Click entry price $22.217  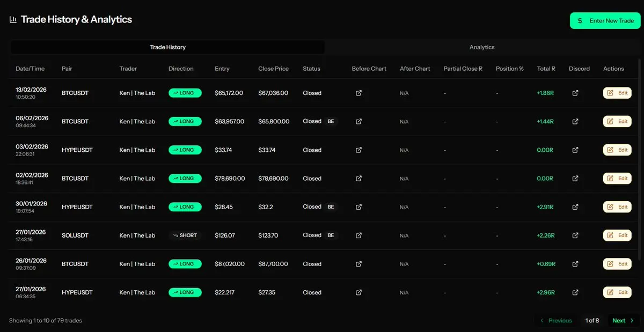224,292
